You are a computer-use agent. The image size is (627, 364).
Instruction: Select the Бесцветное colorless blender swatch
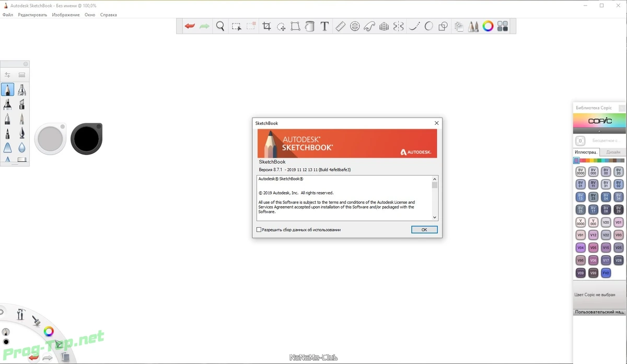580,141
